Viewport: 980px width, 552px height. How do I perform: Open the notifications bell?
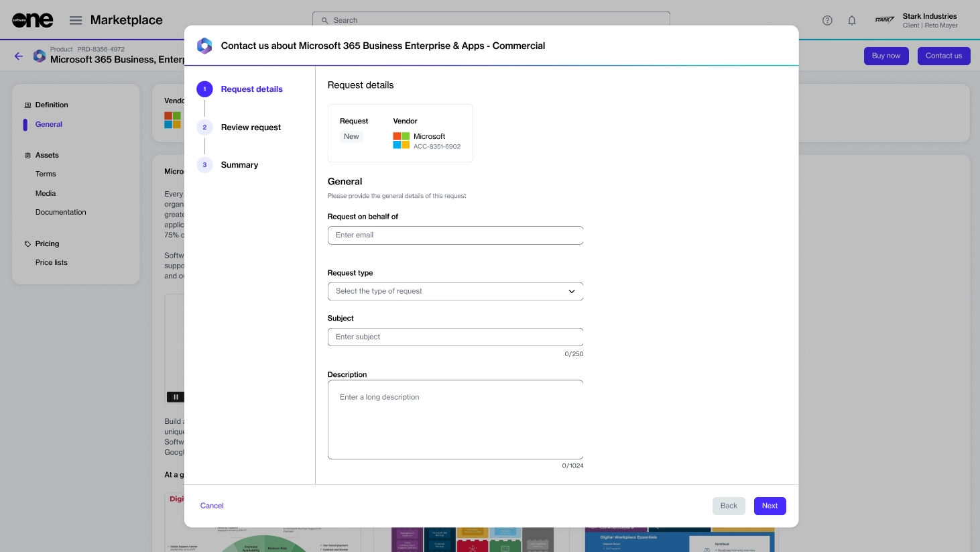pyautogui.click(x=851, y=20)
